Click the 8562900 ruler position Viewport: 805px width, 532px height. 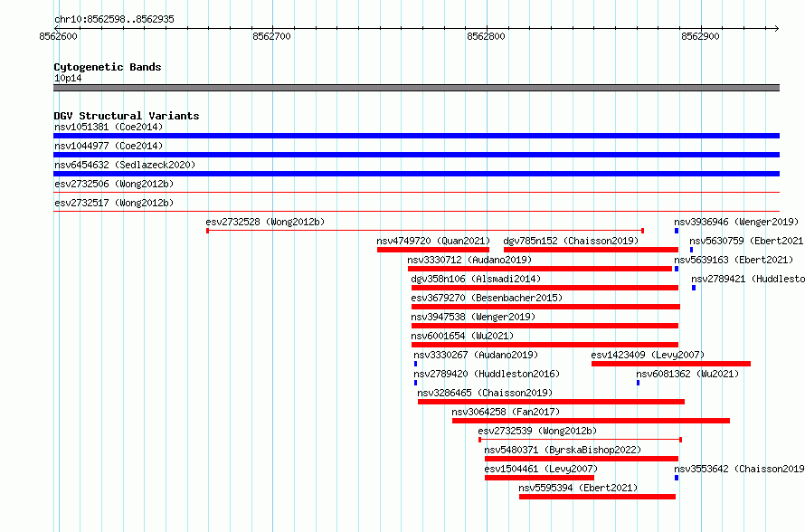pos(700,36)
